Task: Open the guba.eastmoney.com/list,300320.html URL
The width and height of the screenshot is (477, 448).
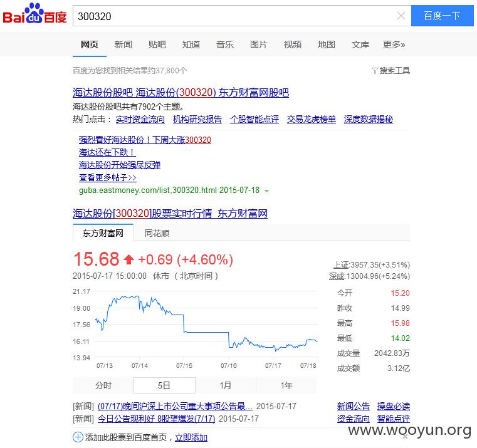Action: click(169, 190)
